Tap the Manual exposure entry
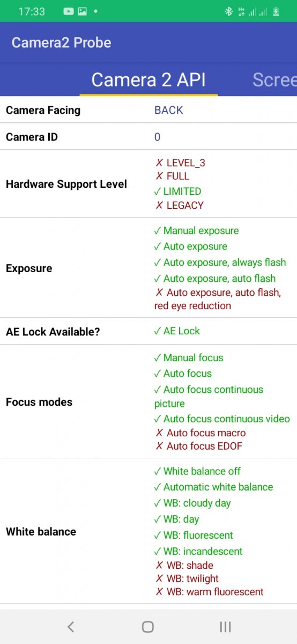 tap(196, 231)
